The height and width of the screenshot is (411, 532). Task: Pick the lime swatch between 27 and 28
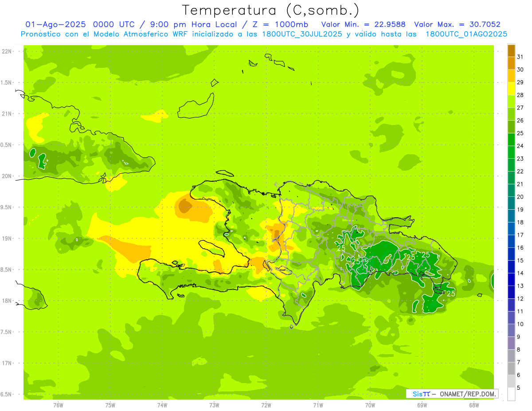point(511,102)
